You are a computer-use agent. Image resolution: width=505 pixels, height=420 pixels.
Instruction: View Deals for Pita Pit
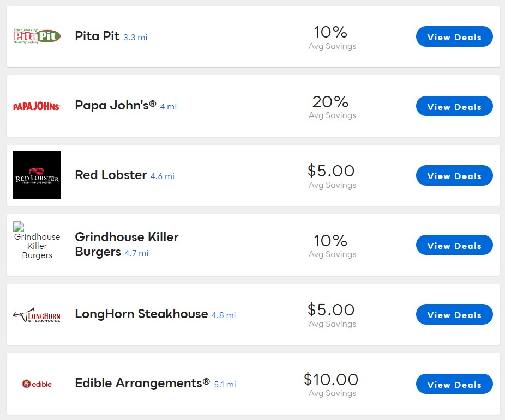pyautogui.click(x=454, y=37)
